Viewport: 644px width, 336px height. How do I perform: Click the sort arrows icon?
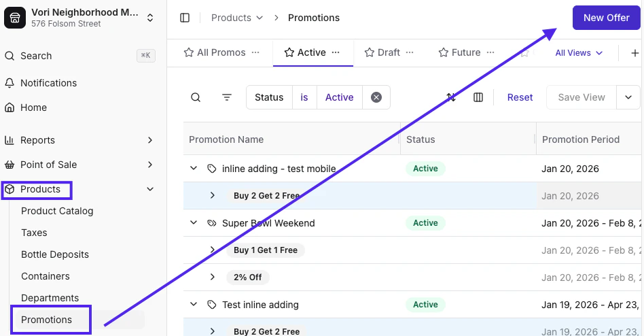point(451,97)
